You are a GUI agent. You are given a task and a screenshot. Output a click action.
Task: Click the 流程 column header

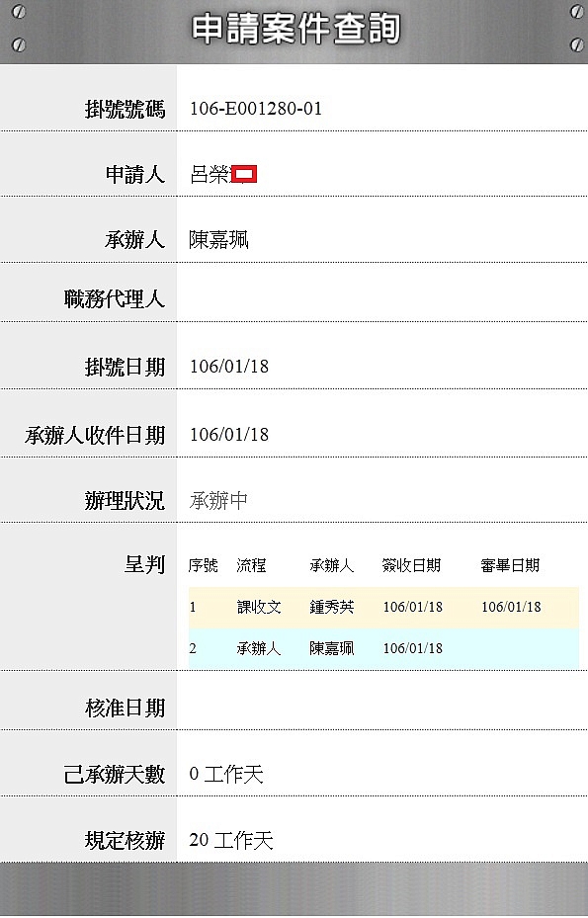(251, 565)
